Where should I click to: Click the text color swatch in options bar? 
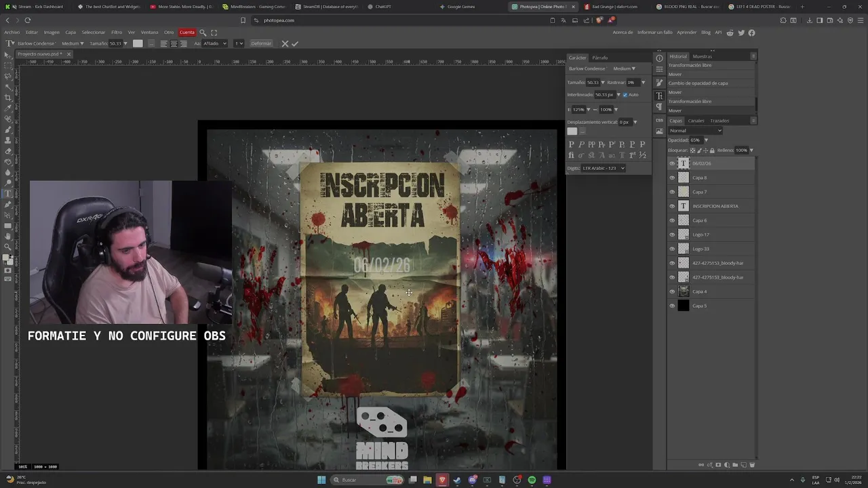138,43
